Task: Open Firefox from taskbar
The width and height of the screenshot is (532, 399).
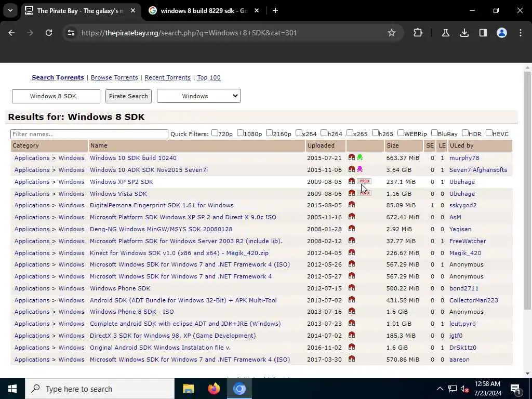Action: [x=214, y=389]
